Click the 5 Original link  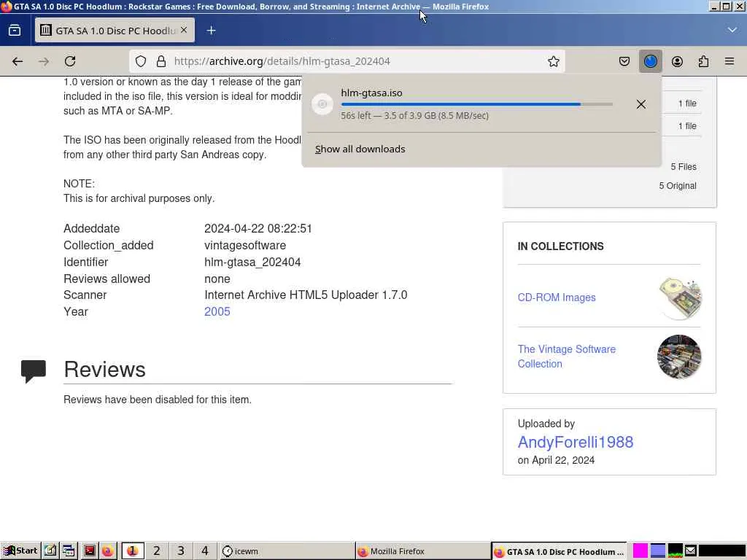click(x=678, y=186)
